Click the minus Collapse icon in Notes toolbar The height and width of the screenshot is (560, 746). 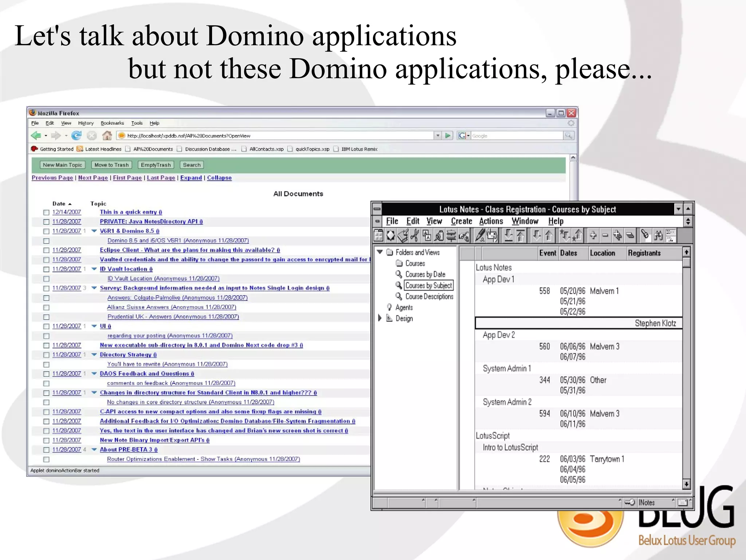605,236
